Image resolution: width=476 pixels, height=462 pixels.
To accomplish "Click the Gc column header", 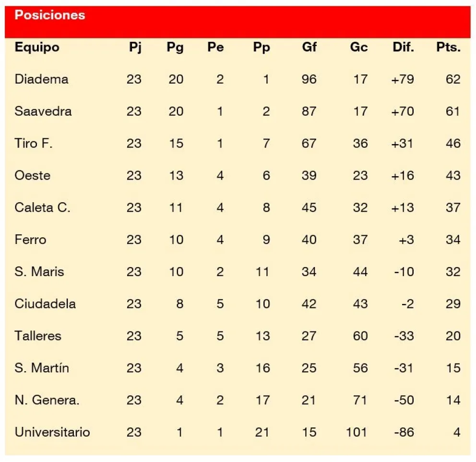I will [359, 47].
